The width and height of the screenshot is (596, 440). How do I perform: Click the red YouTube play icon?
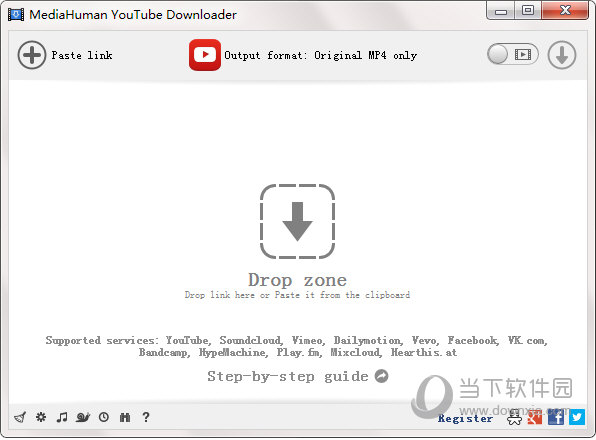point(205,55)
